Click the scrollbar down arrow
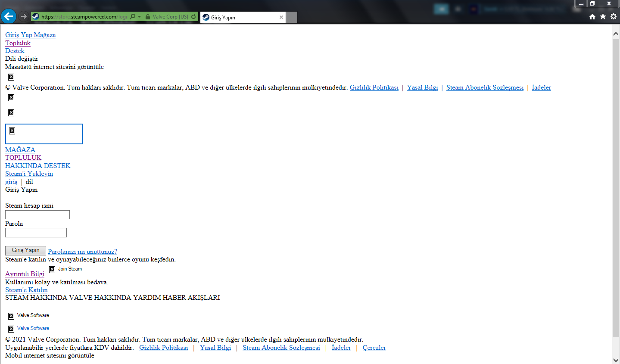This screenshot has height=364, width=620. pos(616,360)
